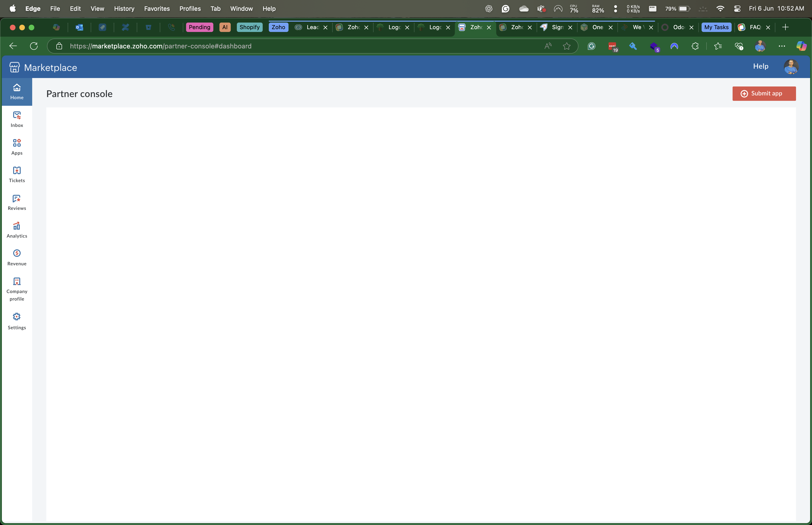Image resolution: width=812 pixels, height=525 pixels.
Task: Open Analytics from the sidebar
Action: pyautogui.click(x=17, y=230)
